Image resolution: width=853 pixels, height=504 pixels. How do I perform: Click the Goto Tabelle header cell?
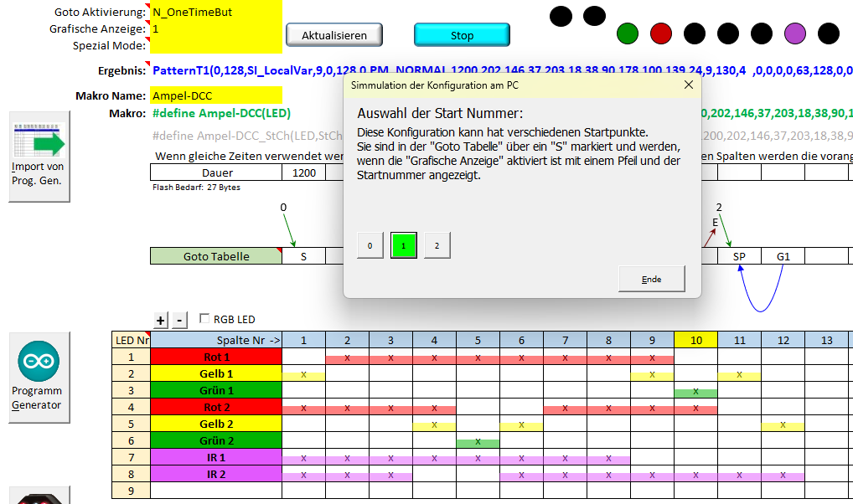(216, 256)
